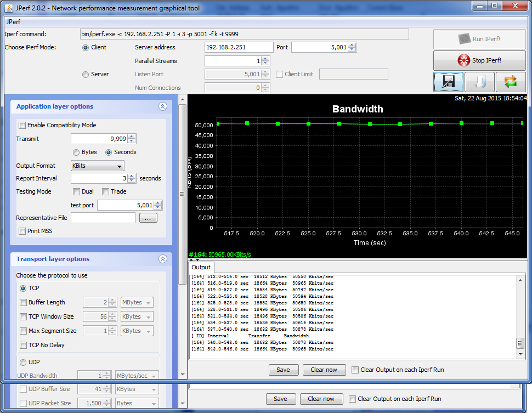Increase the Port value with the up arrow
This screenshot has width=532, height=413.
[352, 45]
